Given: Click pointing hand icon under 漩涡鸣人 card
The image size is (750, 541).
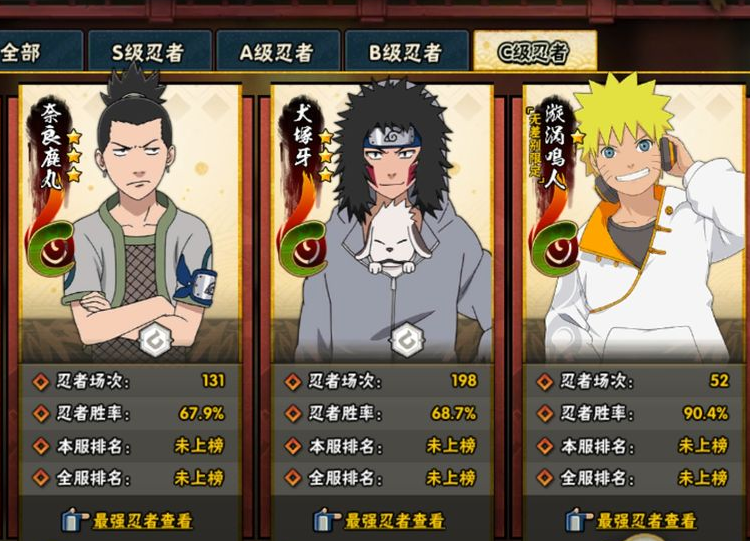Looking at the screenshot, I should click(x=579, y=520).
